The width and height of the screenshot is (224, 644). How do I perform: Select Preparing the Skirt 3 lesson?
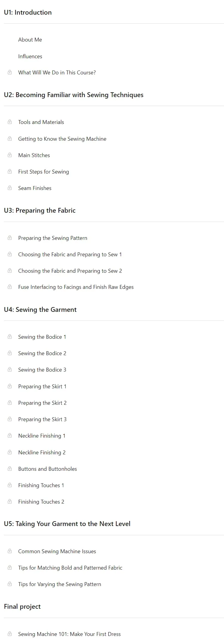coord(42,419)
